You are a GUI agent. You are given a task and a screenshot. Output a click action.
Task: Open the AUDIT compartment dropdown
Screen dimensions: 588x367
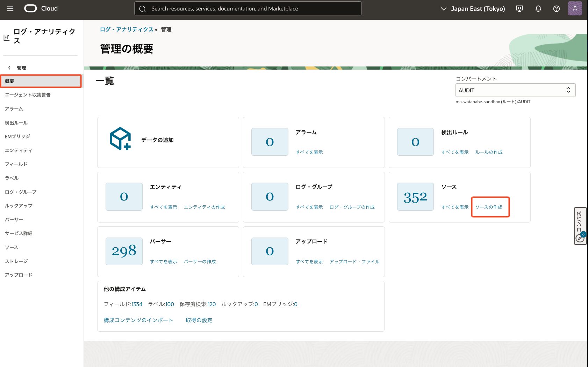pyautogui.click(x=515, y=90)
